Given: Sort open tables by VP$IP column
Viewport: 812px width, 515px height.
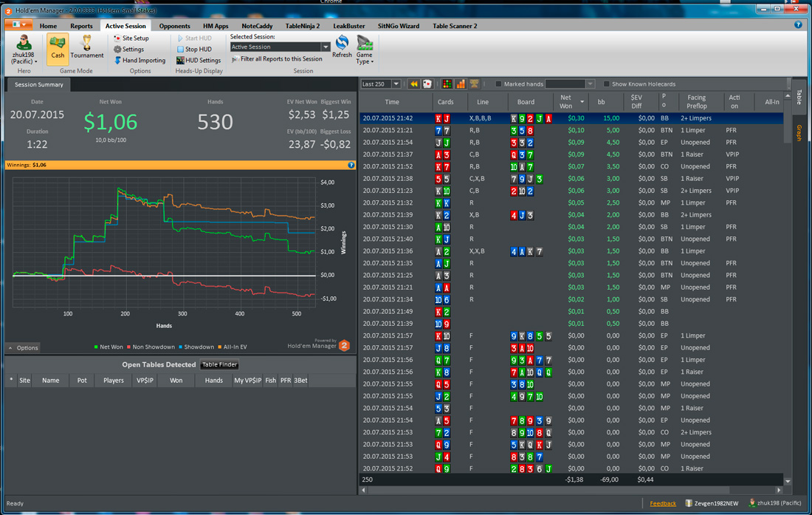Looking at the screenshot, I should coord(145,381).
